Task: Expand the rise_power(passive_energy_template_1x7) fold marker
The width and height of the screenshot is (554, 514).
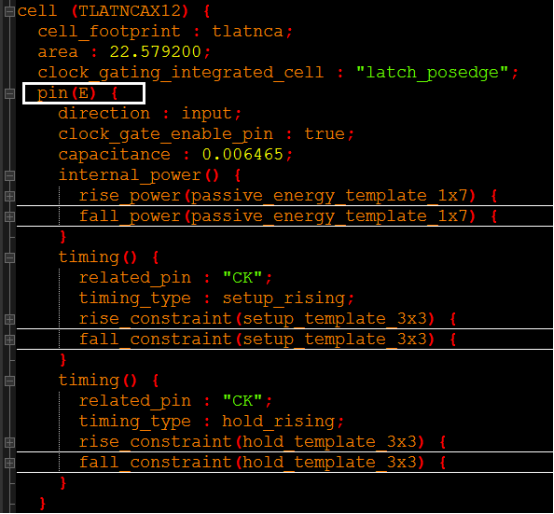Action: (10, 196)
